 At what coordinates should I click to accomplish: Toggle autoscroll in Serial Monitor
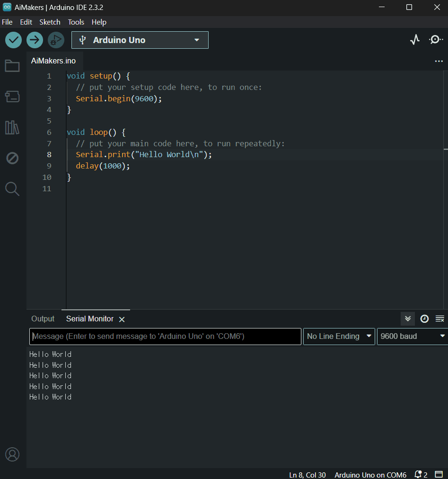pos(408,319)
